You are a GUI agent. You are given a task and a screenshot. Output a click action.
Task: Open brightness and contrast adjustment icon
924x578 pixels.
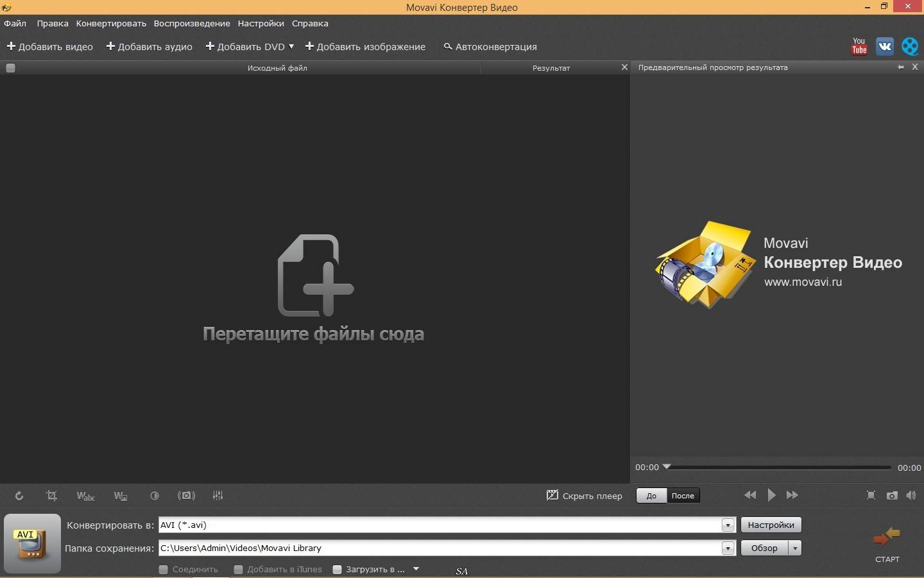click(155, 496)
